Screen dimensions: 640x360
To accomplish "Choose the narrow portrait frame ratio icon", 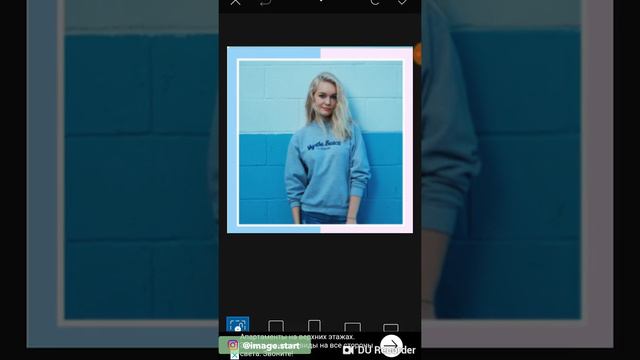I will [x=314, y=326].
